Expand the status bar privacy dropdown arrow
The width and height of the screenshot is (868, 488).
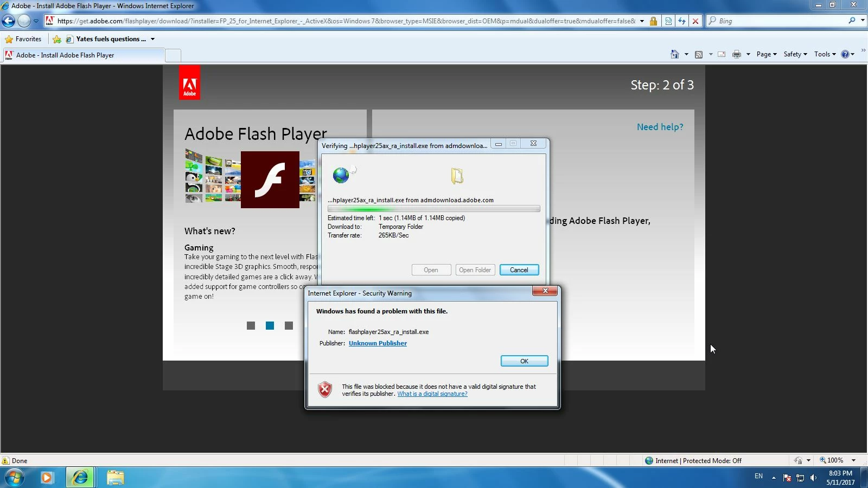pyautogui.click(x=808, y=461)
